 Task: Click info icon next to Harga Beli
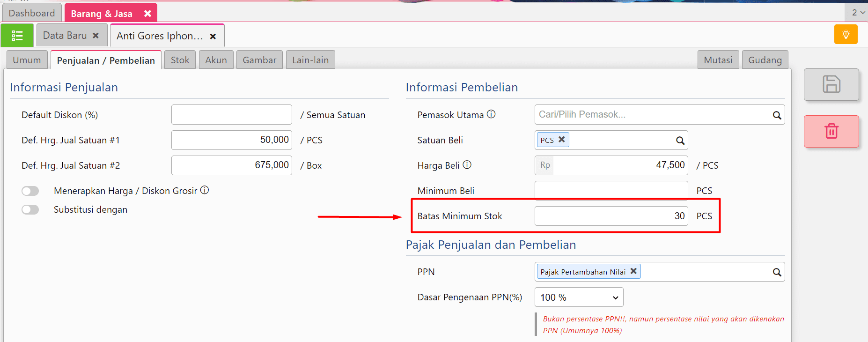467,165
